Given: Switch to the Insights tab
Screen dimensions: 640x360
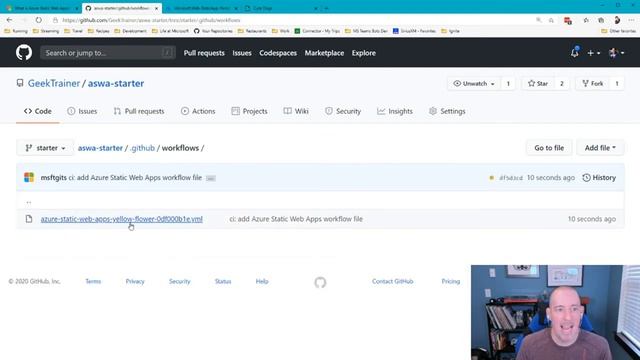Looking at the screenshot, I should (x=395, y=111).
